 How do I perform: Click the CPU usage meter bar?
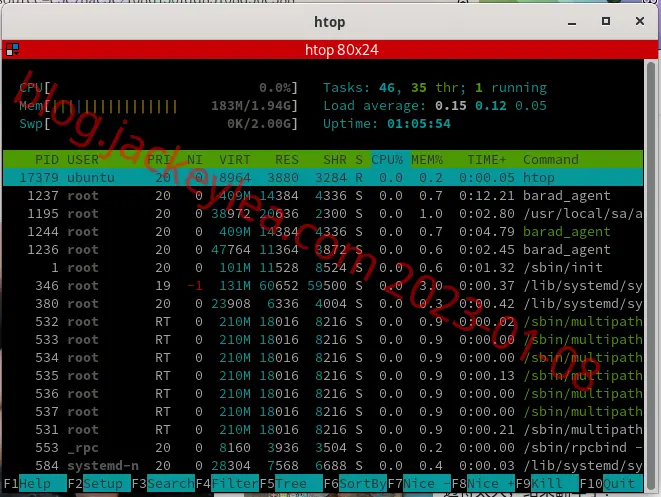coord(159,88)
